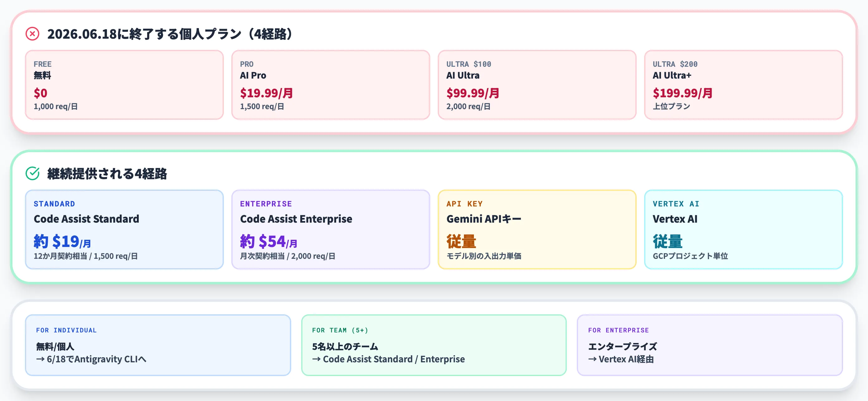Click the "→ Vertex AI経由" text

click(x=621, y=359)
